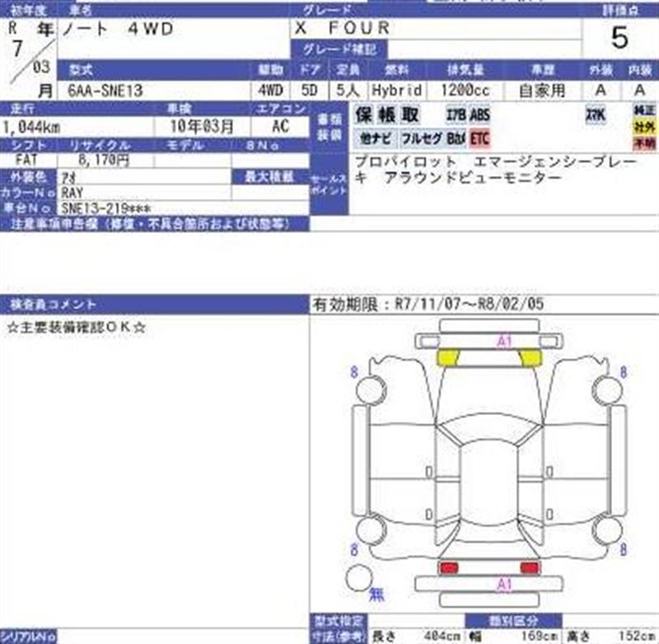Click the color number RAY
This screenshot has height=644, width=659.
click(72, 193)
